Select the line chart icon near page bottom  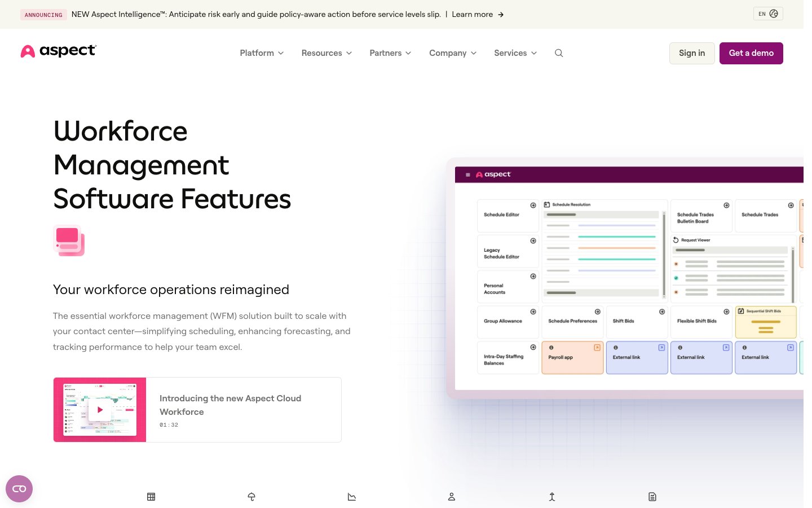point(352,497)
